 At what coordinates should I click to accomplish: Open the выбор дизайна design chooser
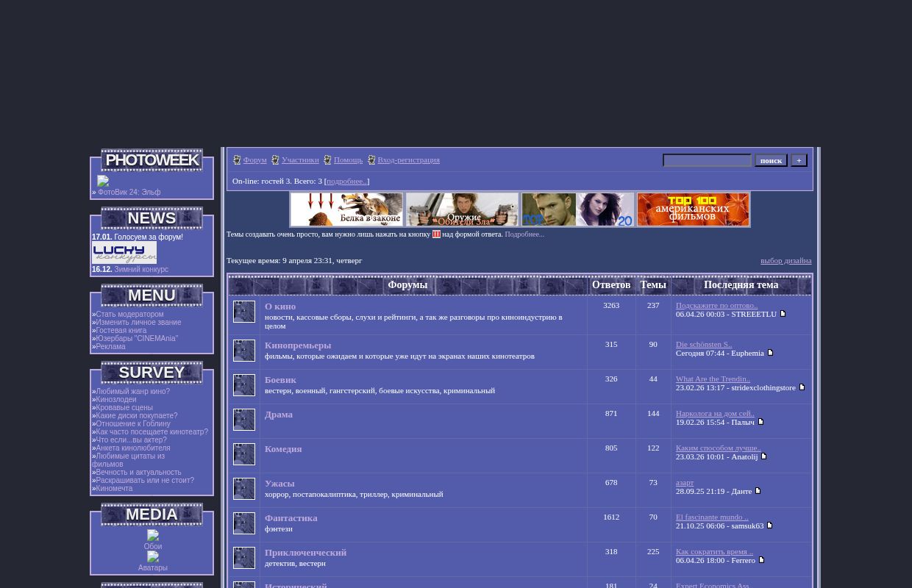(785, 260)
